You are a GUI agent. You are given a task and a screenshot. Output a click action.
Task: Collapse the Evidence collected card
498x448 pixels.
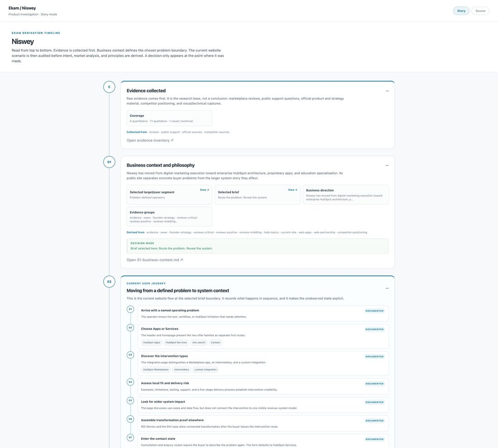point(387,91)
